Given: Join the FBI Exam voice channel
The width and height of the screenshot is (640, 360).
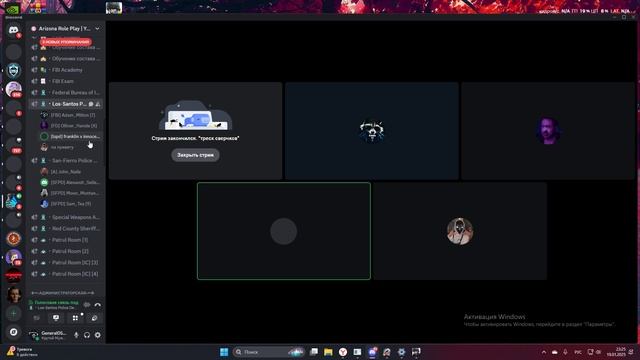Looking at the screenshot, I should [66, 81].
